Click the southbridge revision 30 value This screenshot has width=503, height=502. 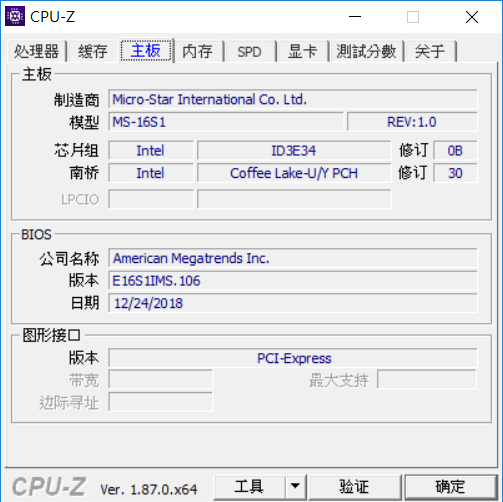[x=455, y=173]
